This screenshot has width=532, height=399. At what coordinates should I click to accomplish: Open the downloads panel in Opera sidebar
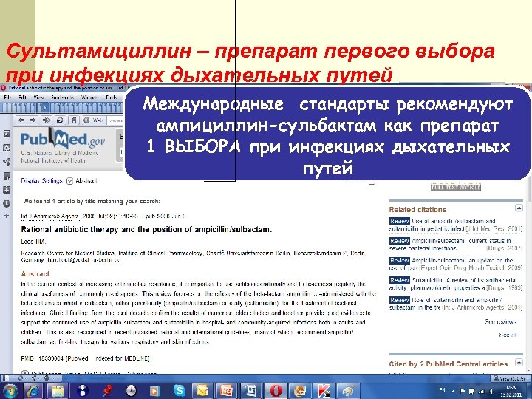(x=7, y=190)
